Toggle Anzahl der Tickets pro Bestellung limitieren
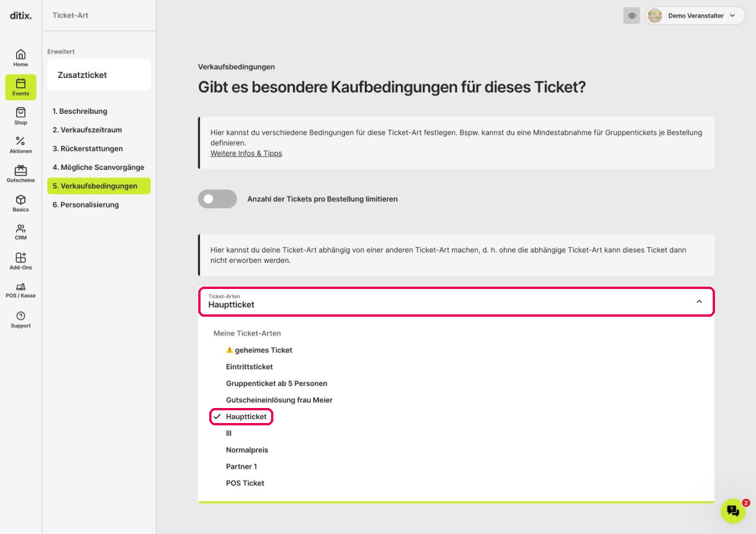756x534 pixels. point(217,199)
